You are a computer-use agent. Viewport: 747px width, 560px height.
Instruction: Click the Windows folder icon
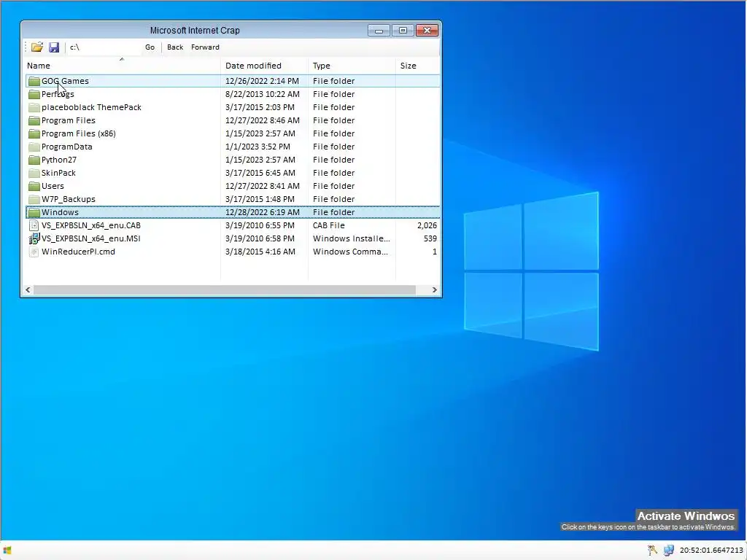pyautogui.click(x=34, y=212)
